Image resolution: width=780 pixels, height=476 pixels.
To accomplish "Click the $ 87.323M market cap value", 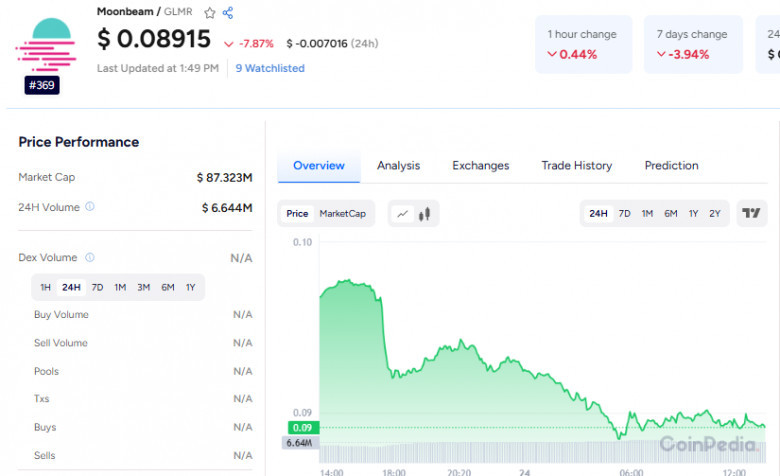I will click(x=224, y=178).
